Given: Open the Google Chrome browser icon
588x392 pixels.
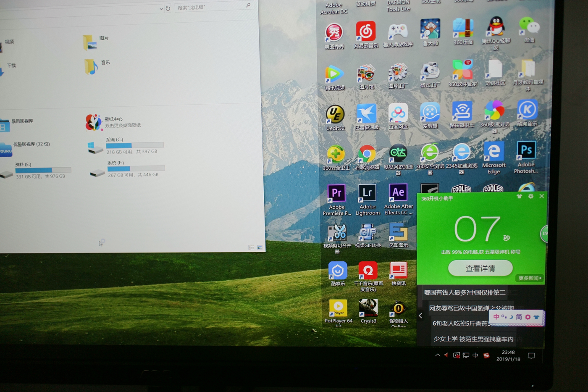Looking at the screenshot, I should tap(367, 154).
